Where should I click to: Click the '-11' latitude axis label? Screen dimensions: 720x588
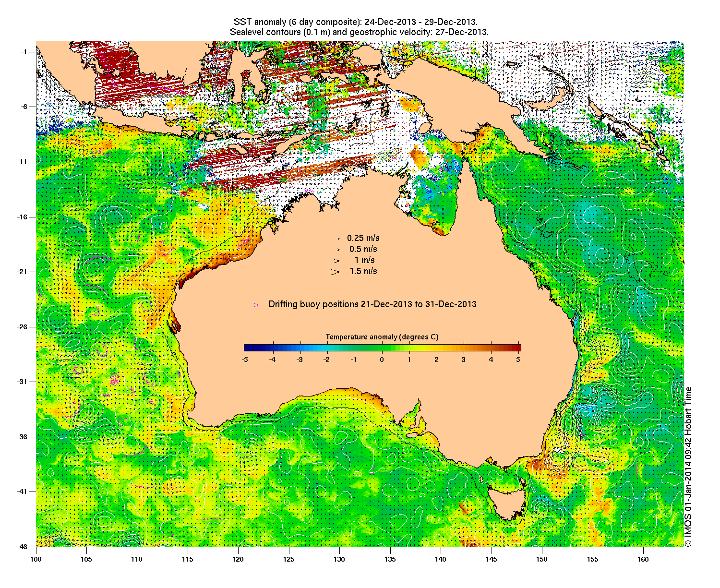[x=23, y=162]
